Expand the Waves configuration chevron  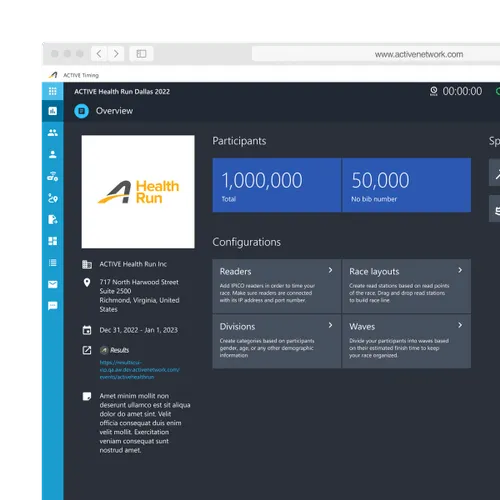(x=460, y=325)
